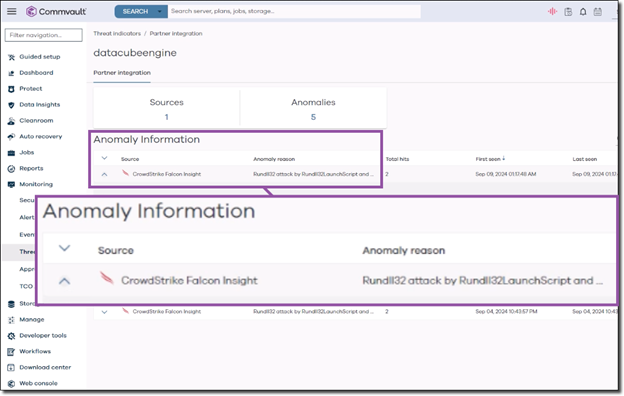Click CrowdStrike Falcon Insight in Sep 09 row
This screenshot has width=624, height=396.
[167, 174]
